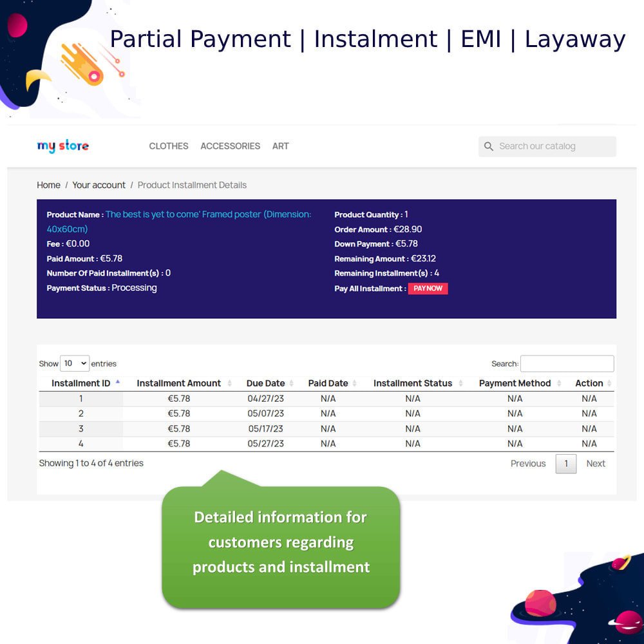This screenshot has height=644, width=644.
Task: Sort by Action column arrow
Action: point(609,383)
